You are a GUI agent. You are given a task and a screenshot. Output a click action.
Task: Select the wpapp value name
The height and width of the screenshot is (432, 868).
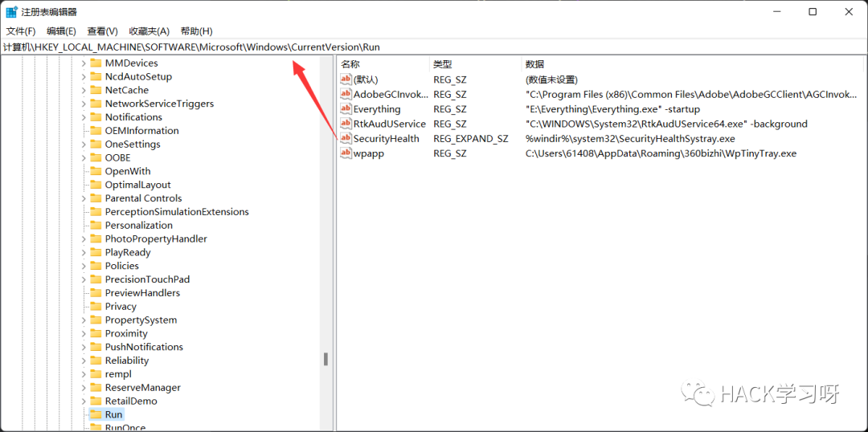coord(369,154)
